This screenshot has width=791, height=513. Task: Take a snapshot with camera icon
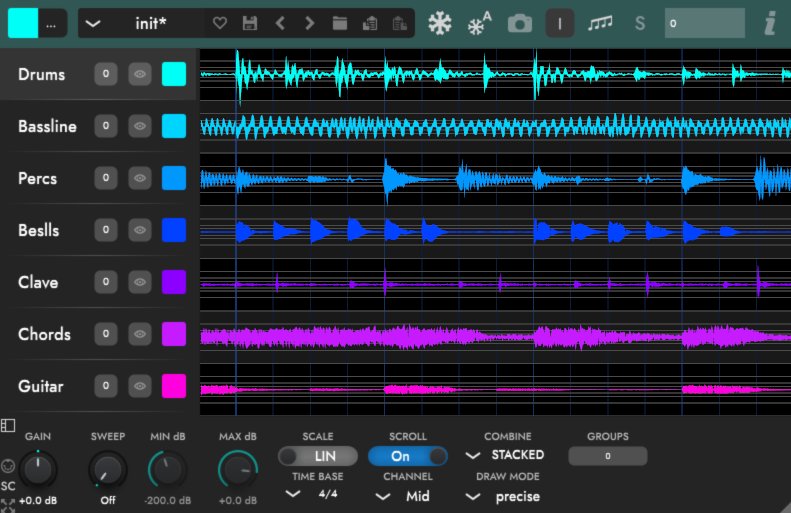click(x=520, y=24)
